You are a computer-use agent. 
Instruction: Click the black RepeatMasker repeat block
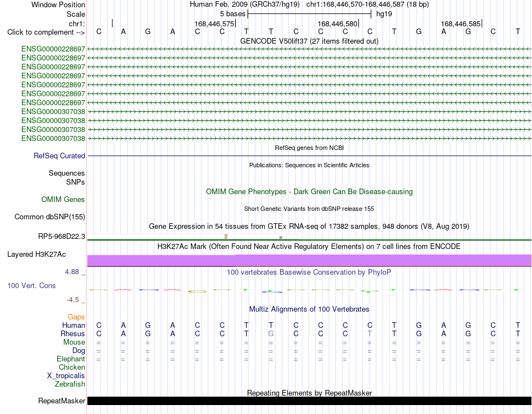pos(309,401)
